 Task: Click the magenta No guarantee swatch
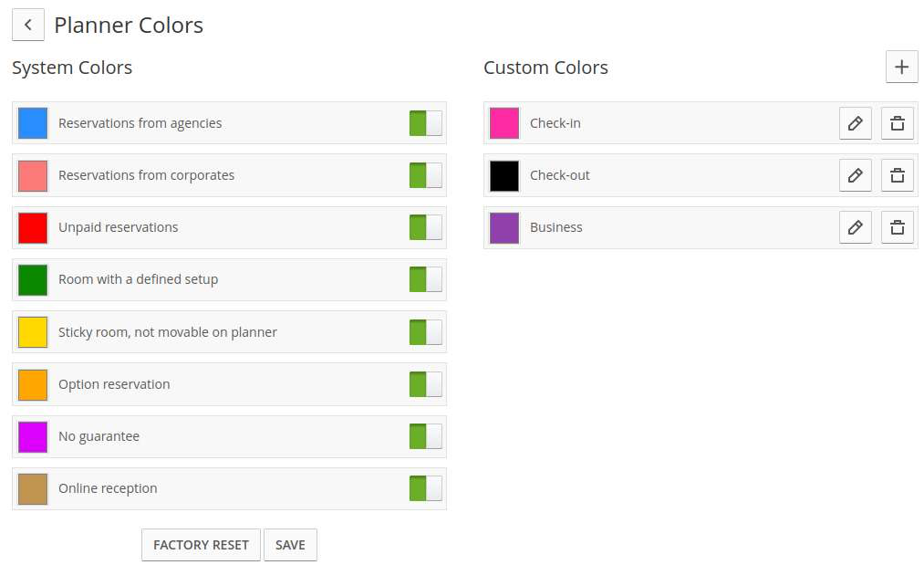33,435
